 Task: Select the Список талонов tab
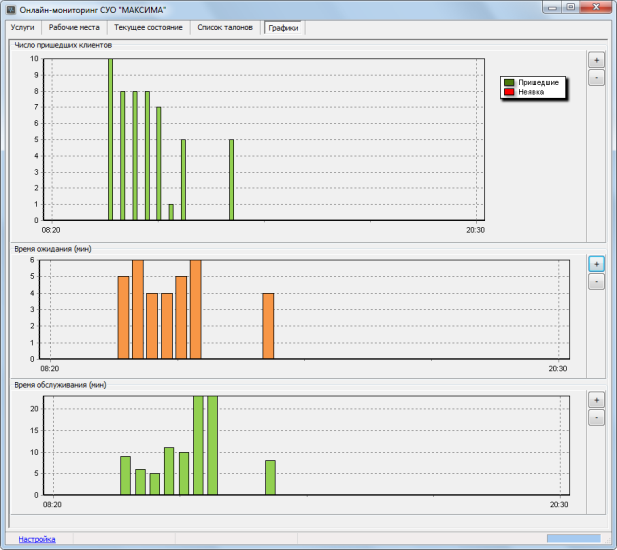(225, 28)
